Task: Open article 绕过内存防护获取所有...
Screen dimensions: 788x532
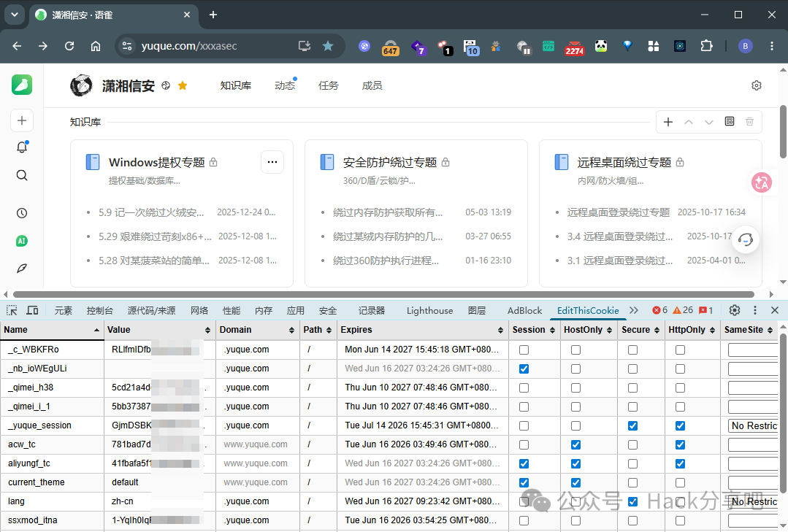Action: tap(388, 212)
